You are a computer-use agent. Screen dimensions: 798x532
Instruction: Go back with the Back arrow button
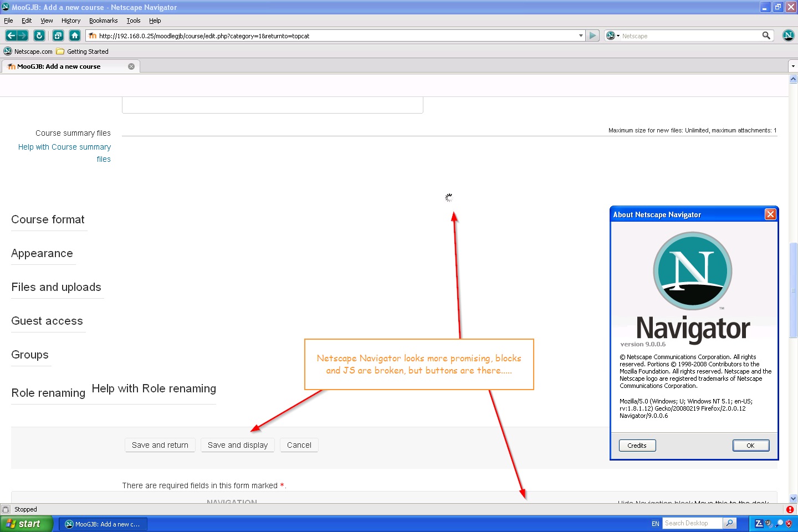pyautogui.click(x=11, y=35)
